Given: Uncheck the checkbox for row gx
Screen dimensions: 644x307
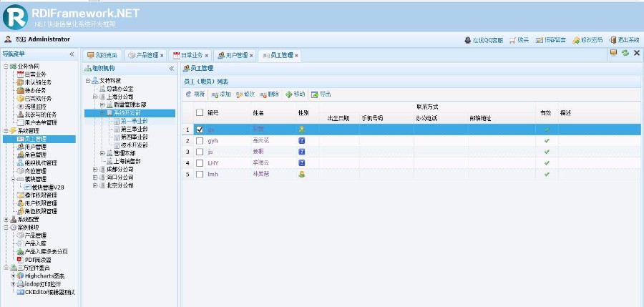Looking at the screenshot, I should click(x=200, y=130).
